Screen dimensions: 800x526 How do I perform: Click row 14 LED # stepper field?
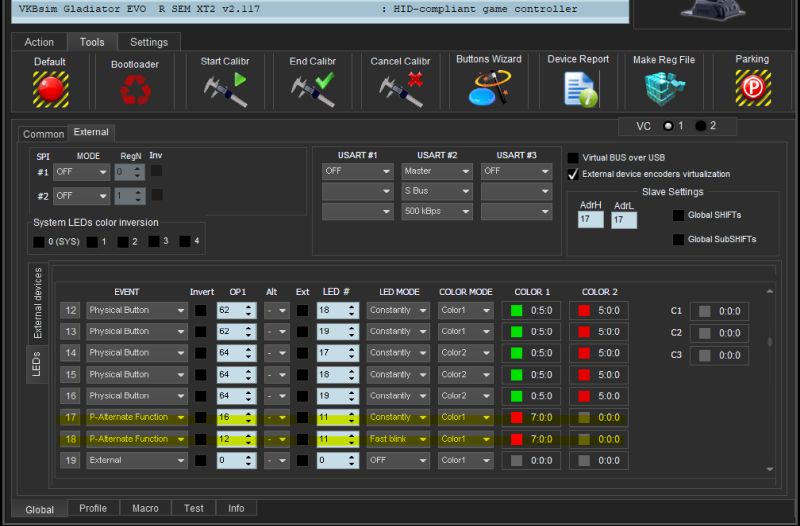click(337, 353)
